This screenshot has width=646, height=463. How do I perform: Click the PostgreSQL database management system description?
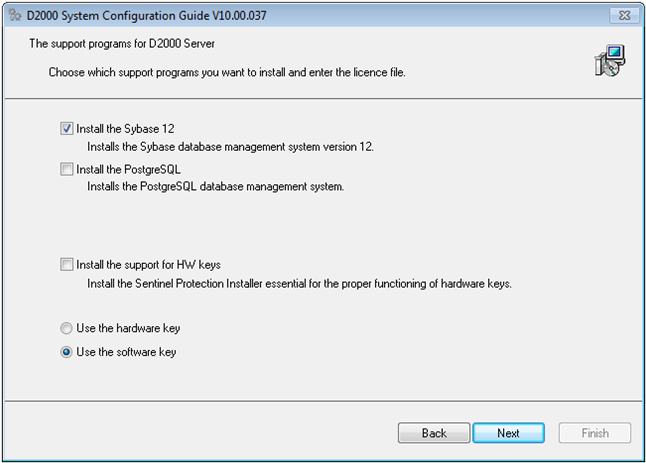coord(215,187)
